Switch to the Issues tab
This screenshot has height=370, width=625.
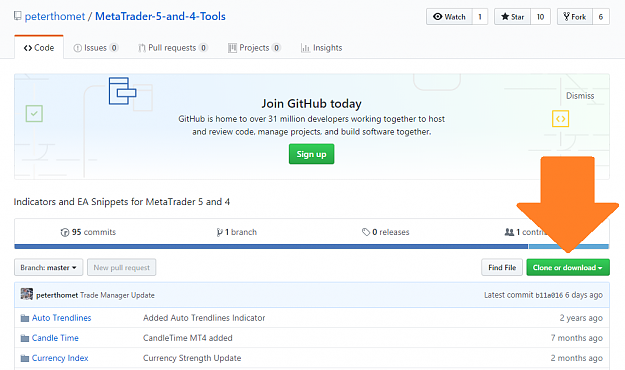[x=96, y=48]
